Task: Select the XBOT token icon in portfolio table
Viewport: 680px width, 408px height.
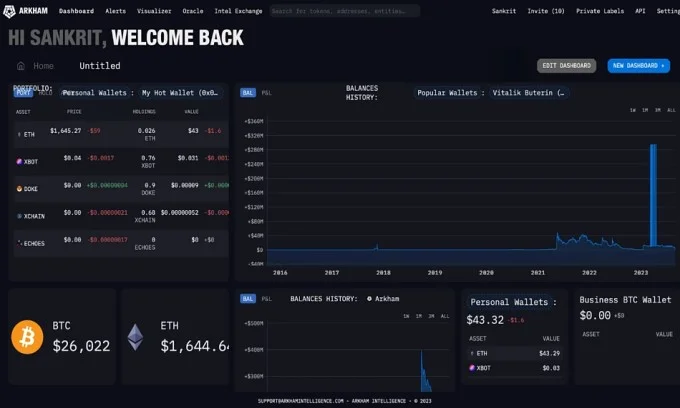Action: (19, 160)
